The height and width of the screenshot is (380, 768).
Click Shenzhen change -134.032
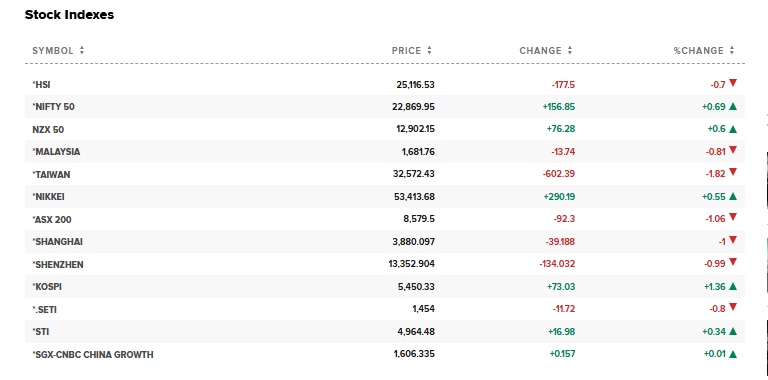pyautogui.click(x=557, y=264)
